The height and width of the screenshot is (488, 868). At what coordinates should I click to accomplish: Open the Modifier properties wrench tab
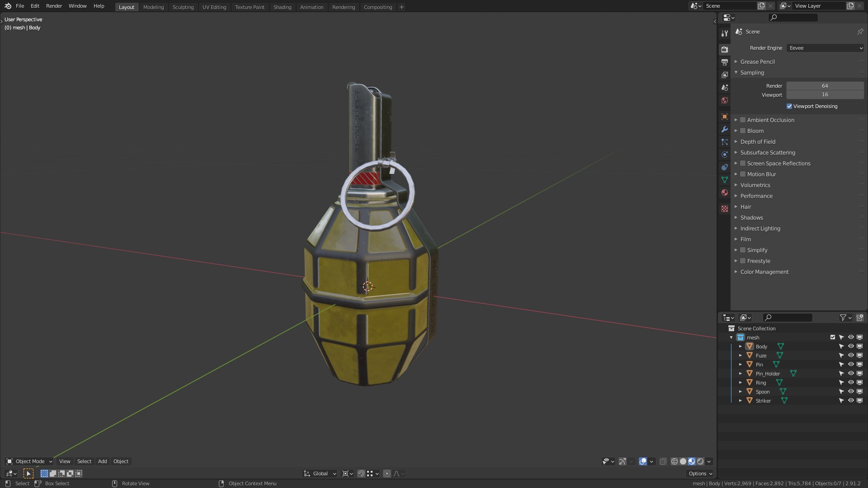[x=725, y=129]
